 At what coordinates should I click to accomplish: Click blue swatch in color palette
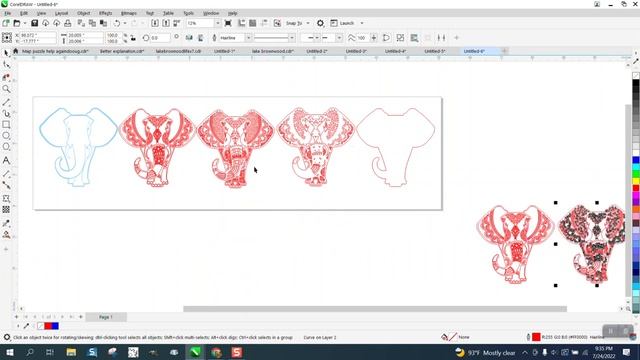[x=636, y=160]
